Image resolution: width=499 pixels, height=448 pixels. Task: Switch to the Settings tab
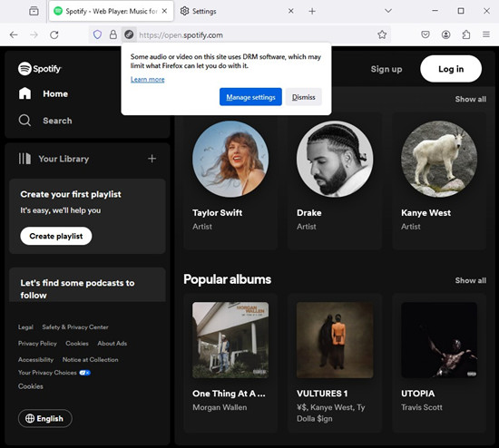(237, 11)
